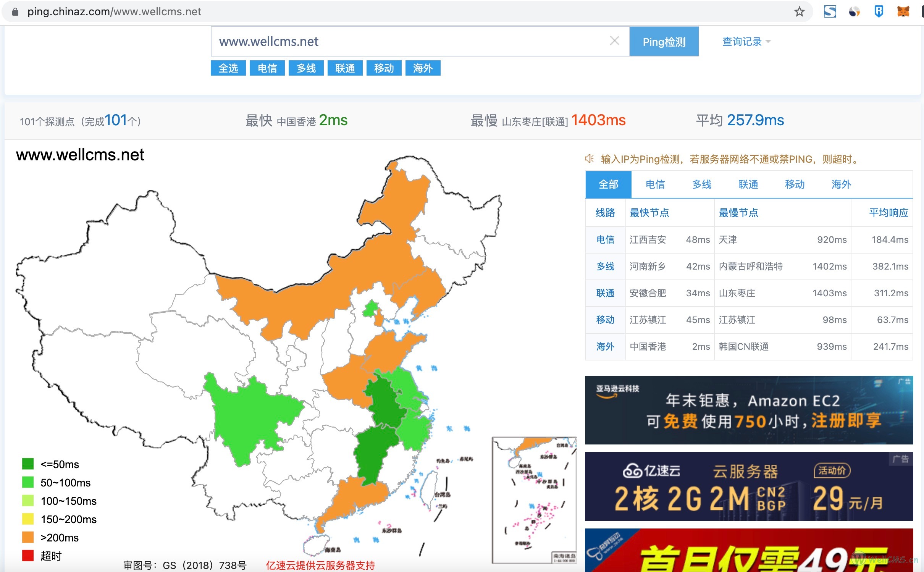Click the red 超时 legend swatch
The height and width of the screenshot is (572, 924).
[x=28, y=556]
